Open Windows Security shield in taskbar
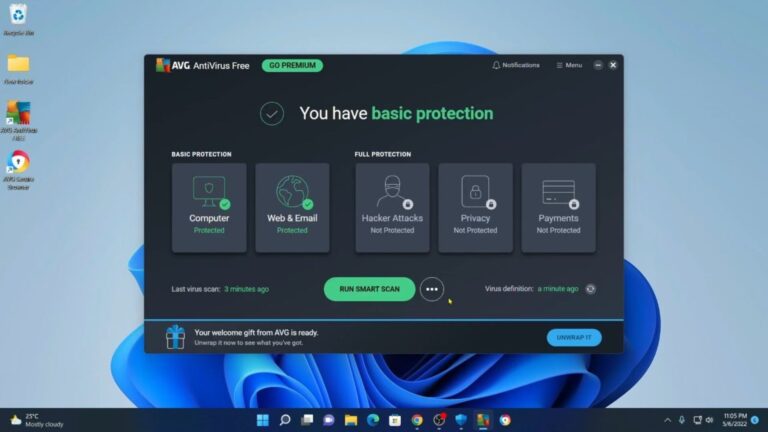This screenshot has height=432, width=768. coord(461,420)
